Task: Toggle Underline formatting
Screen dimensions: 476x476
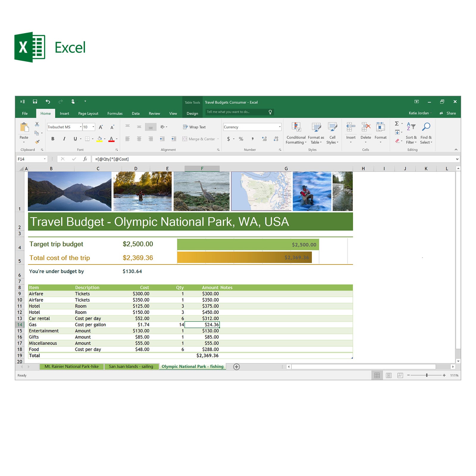Action: click(x=75, y=139)
